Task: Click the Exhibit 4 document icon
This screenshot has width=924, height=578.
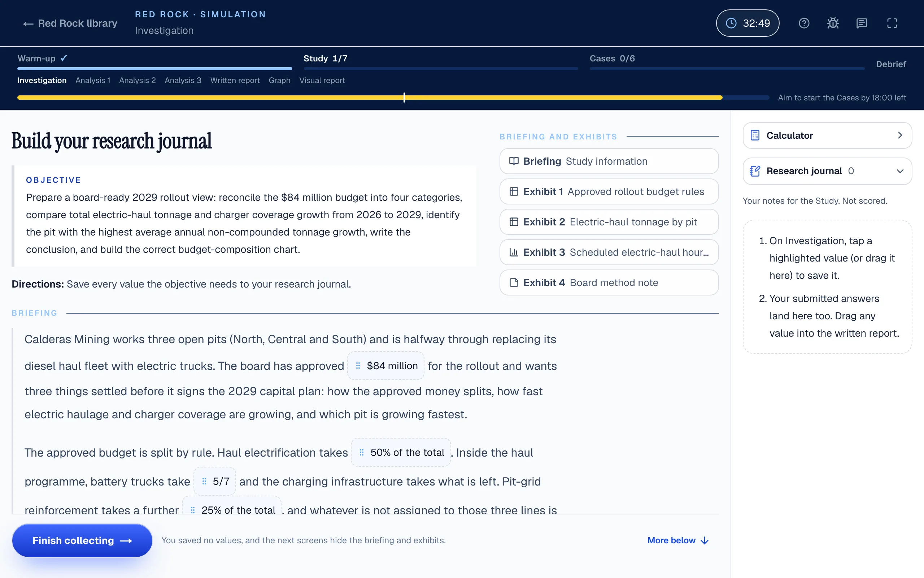Action: click(x=514, y=282)
